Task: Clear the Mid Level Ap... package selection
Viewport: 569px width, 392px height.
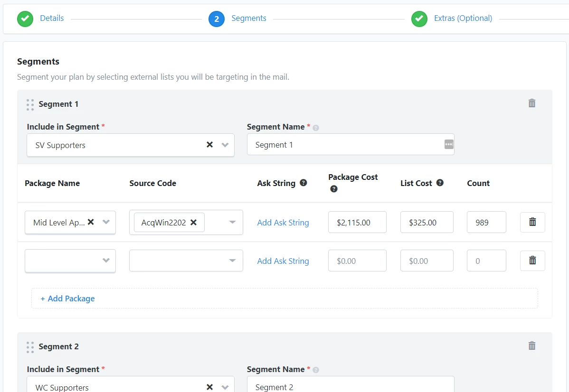Action: pyautogui.click(x=91, y=222)
